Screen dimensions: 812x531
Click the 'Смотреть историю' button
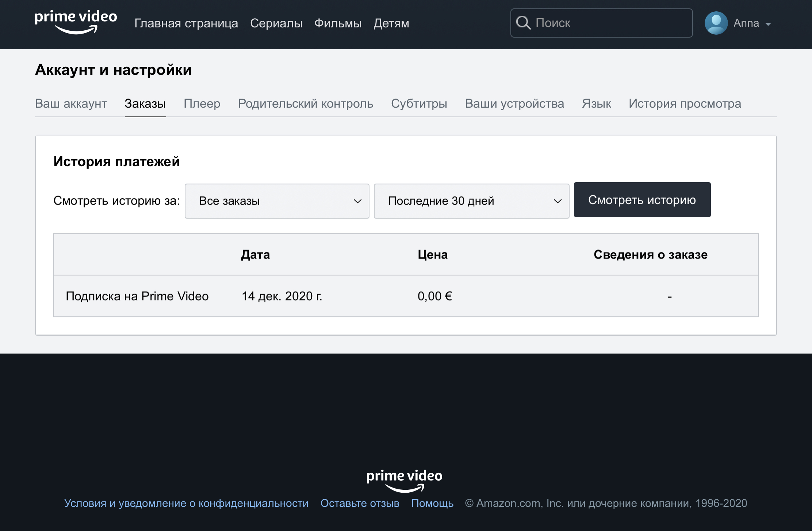tap(642, 200)
